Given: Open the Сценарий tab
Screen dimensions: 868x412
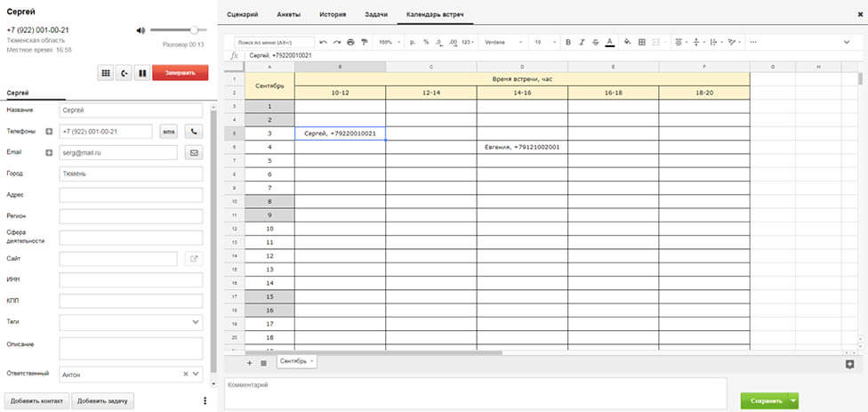Looking at the screenshot, I should (x=244, y=16).
